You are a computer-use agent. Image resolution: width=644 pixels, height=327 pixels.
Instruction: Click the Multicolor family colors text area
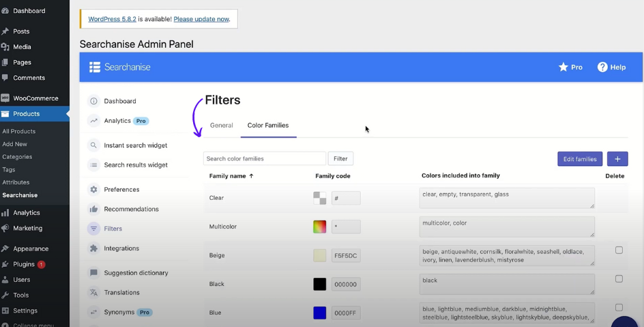click(x=508, y=227)
